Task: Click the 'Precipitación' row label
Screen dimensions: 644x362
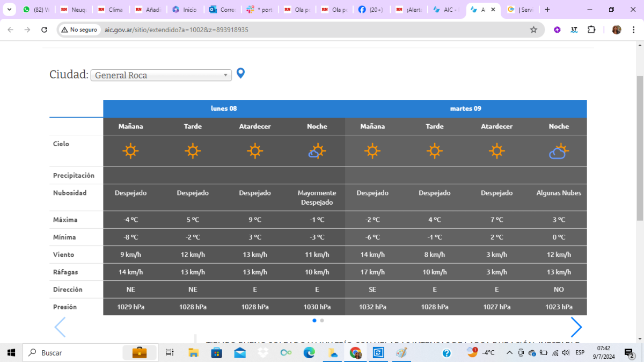Action: click(74, 176)
